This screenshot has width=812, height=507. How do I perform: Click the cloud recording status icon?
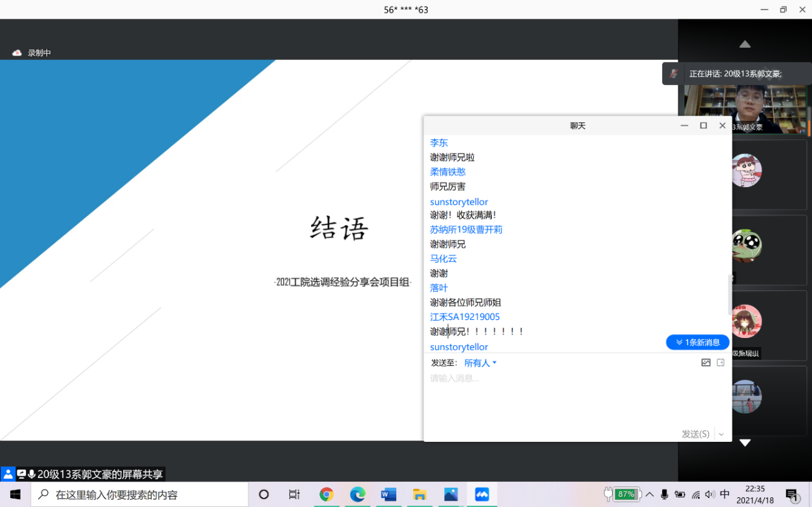[x=17, y=53]
